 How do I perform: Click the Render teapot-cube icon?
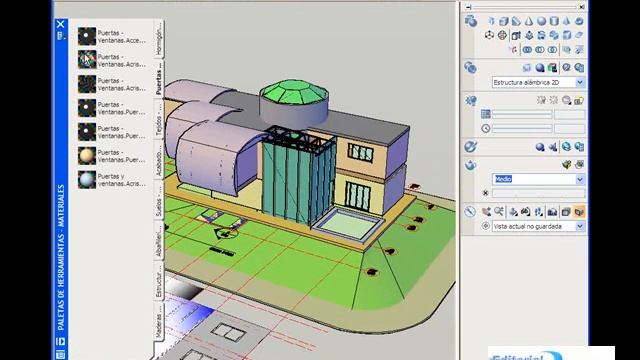pos(567,164)
